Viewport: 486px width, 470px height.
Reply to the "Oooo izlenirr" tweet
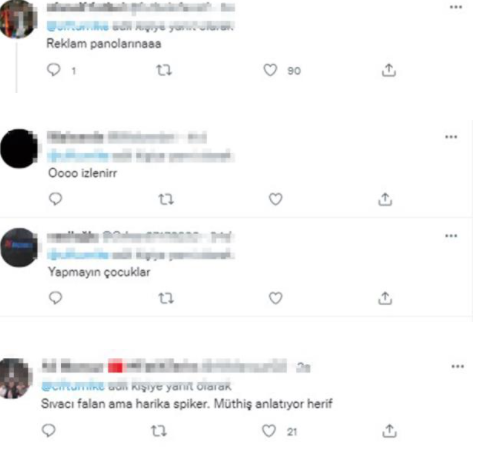[55, 199]
